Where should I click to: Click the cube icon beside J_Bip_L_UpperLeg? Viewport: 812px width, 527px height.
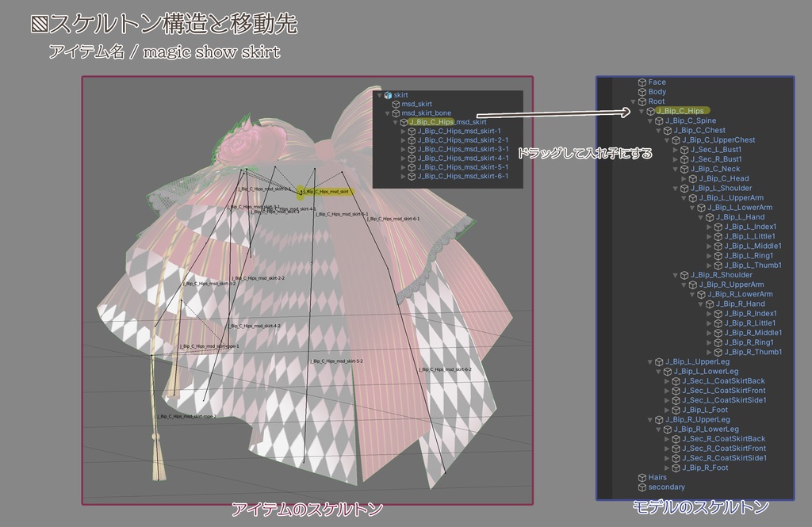(x=659, y=362)
